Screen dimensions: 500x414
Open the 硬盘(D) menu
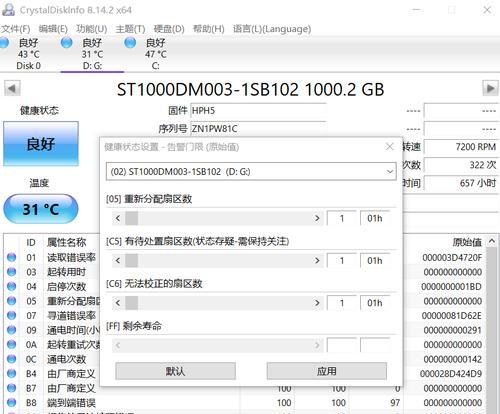pos(169,29)
